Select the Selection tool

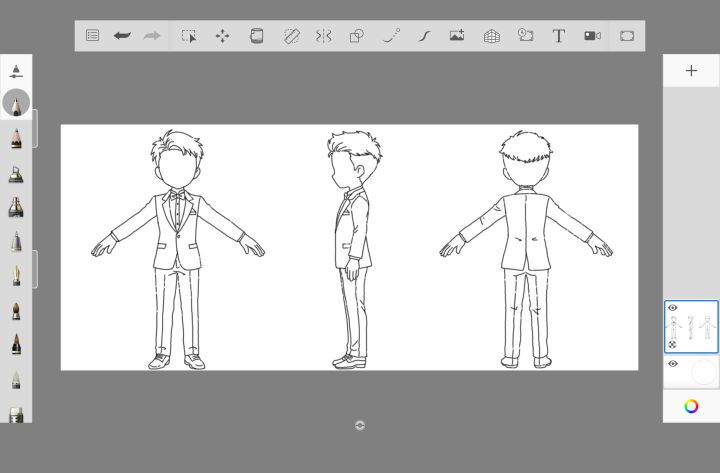tap(189, 36)
